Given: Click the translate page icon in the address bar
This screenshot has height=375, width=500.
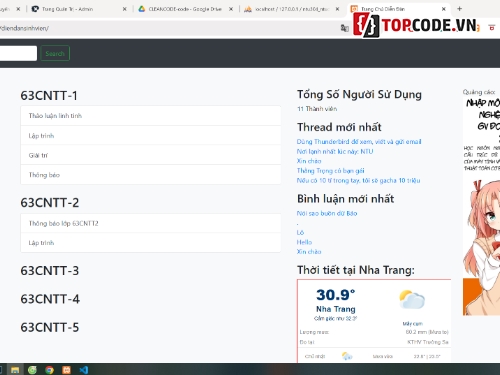Looking at the screenshot, I should coord(344,28).
